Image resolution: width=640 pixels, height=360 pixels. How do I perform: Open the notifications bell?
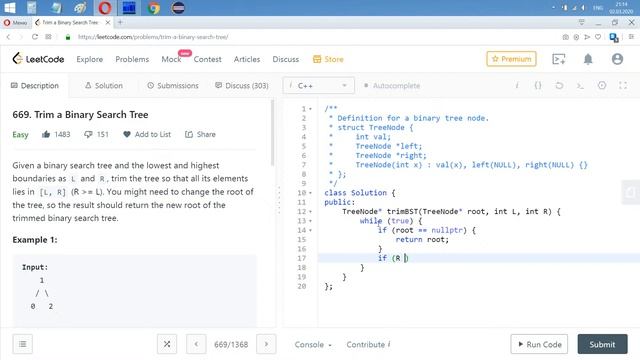tap(588, 59)
